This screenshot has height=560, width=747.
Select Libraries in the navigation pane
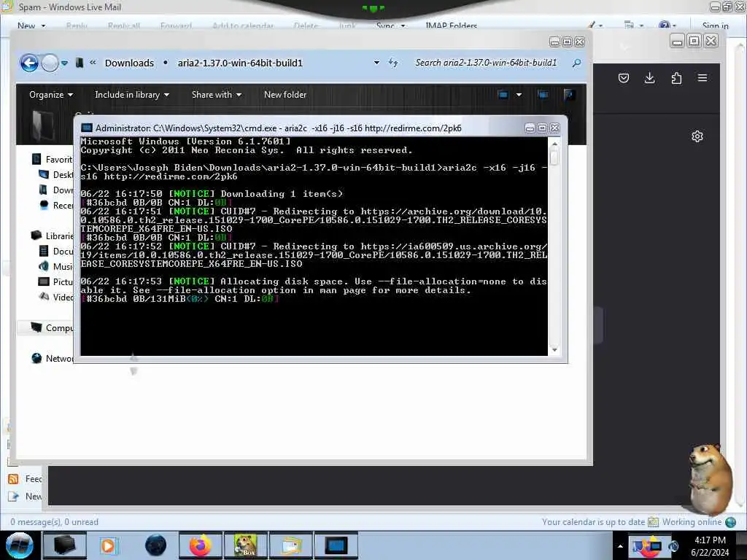(52, 236)
